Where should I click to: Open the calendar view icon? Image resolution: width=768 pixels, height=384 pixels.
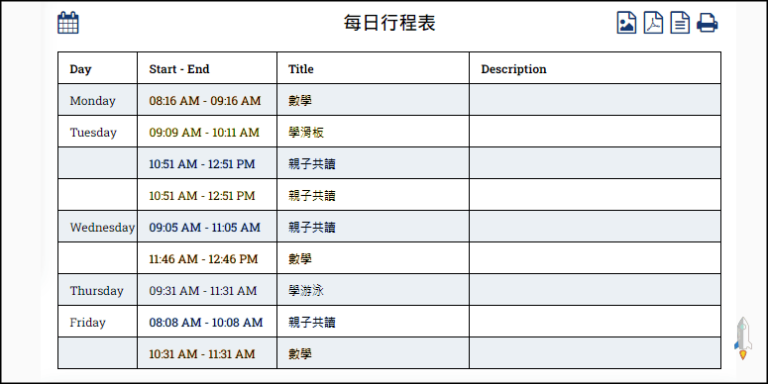(68, 23)
